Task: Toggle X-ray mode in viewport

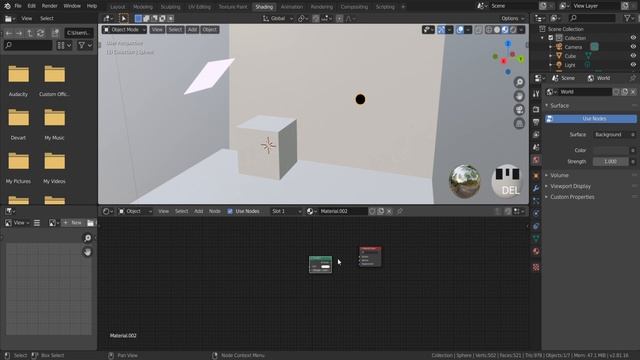Action: click(x=478, y=30)
